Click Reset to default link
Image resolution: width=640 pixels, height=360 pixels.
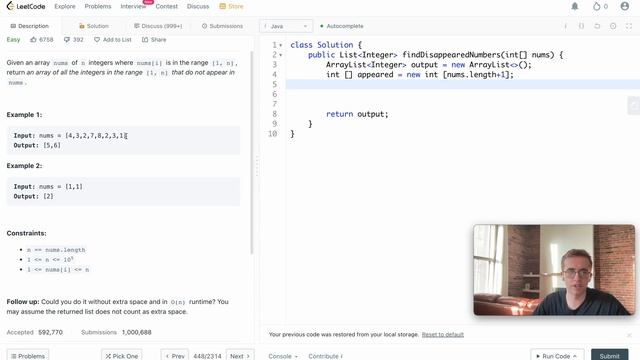click(x=443, y=334)
